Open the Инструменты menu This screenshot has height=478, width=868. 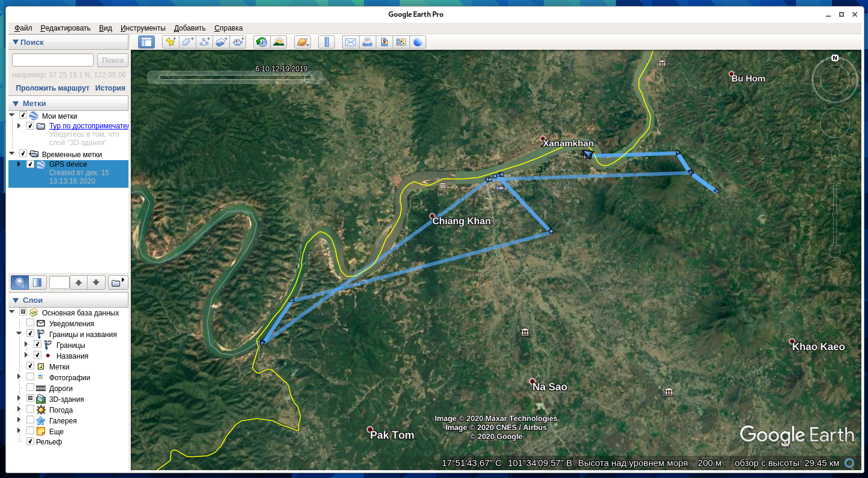pos(143,28)
